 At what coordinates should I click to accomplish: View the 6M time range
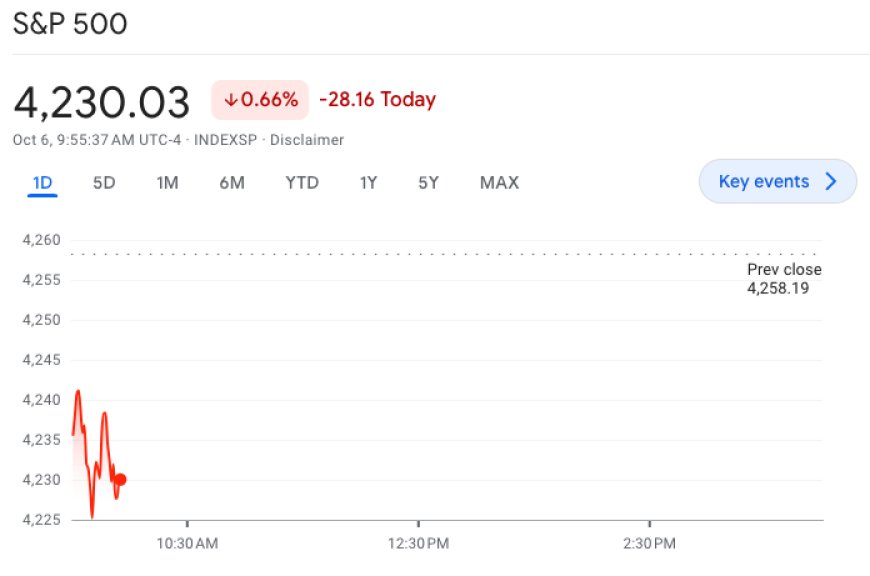click(232, 182)
